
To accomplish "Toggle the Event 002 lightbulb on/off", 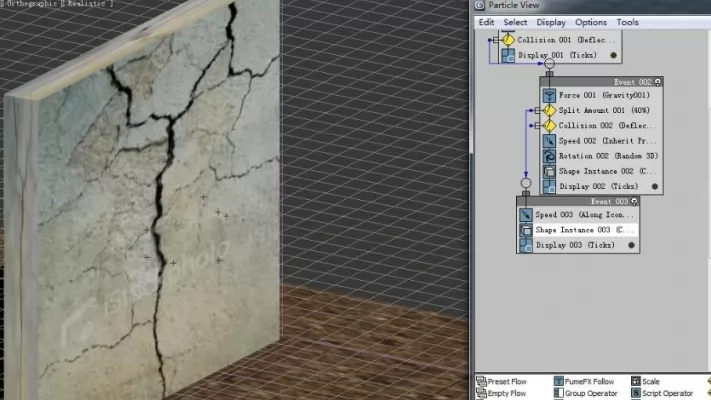I will click(x=657, y=81).
